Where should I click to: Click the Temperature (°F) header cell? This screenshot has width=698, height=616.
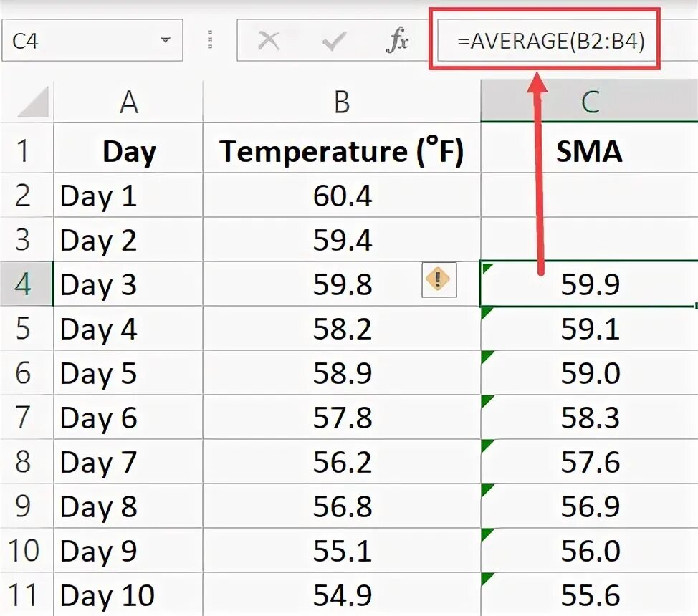click(342, 152)
